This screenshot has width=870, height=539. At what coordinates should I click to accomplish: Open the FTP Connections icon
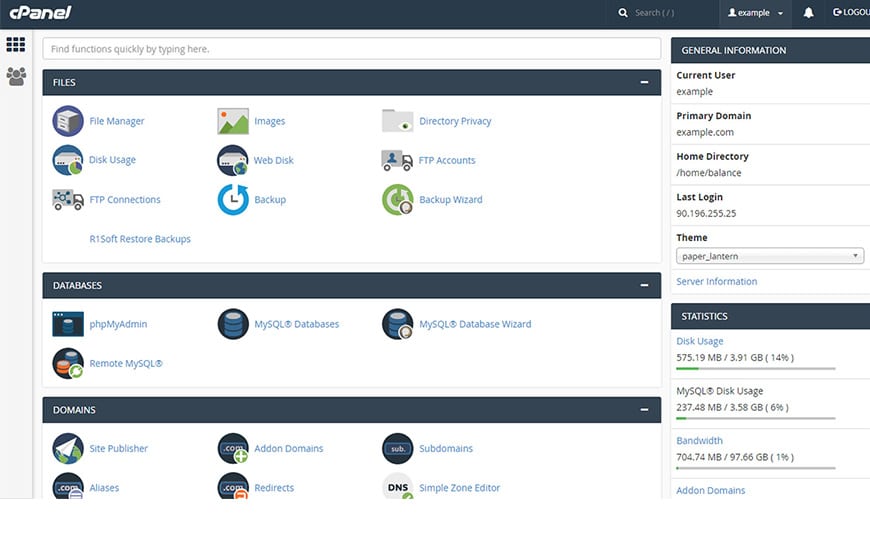(x=68, y=199)
